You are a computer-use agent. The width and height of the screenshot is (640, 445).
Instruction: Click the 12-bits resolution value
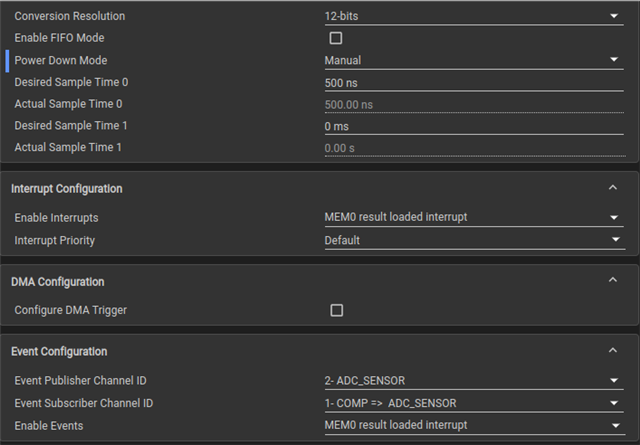coord(341,16)
